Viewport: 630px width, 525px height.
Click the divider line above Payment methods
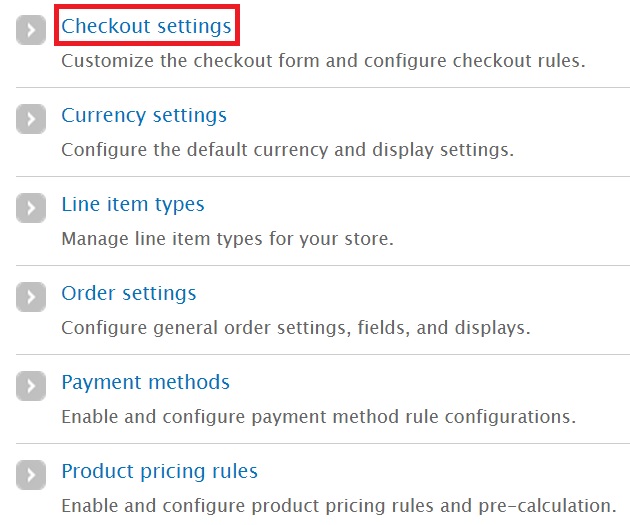click(323, 354)
